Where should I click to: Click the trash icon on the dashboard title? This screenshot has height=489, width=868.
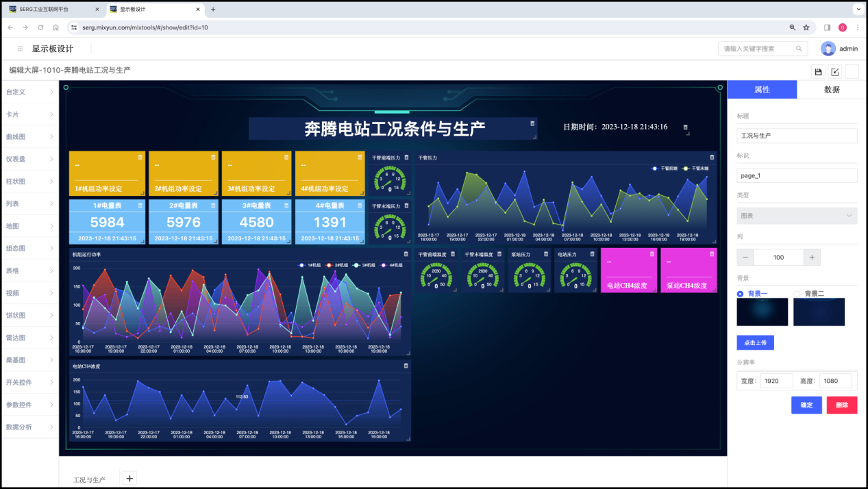pyautogui.click(x=532, y=123)
